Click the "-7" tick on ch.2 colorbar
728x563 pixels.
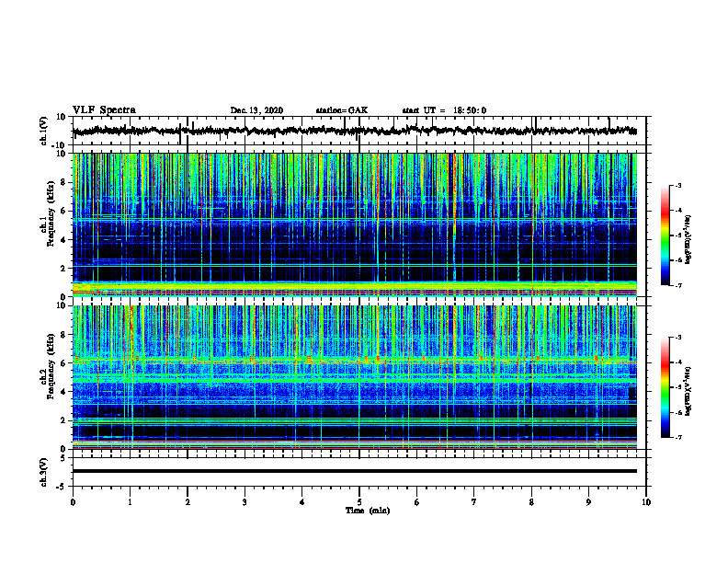pos(678,437)
